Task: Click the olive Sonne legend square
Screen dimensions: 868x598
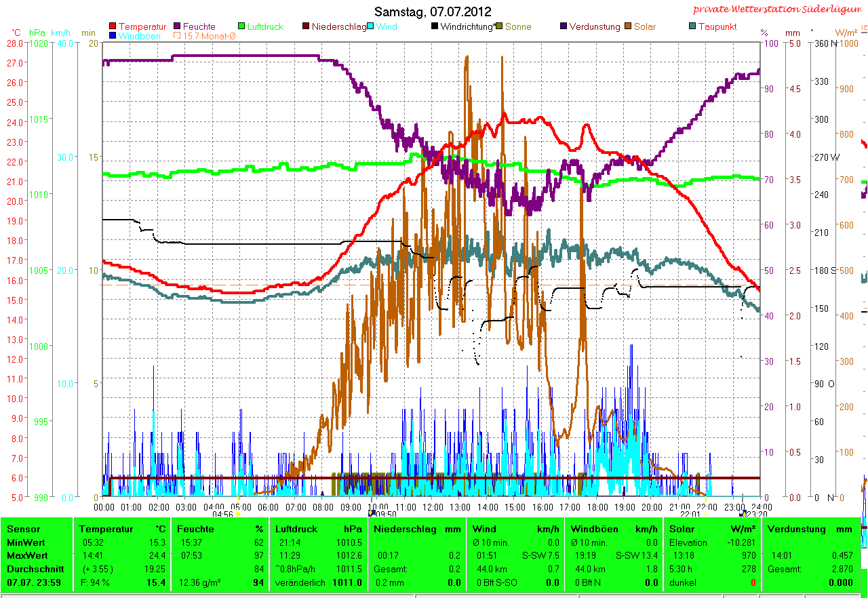Action: click(499, 26)
